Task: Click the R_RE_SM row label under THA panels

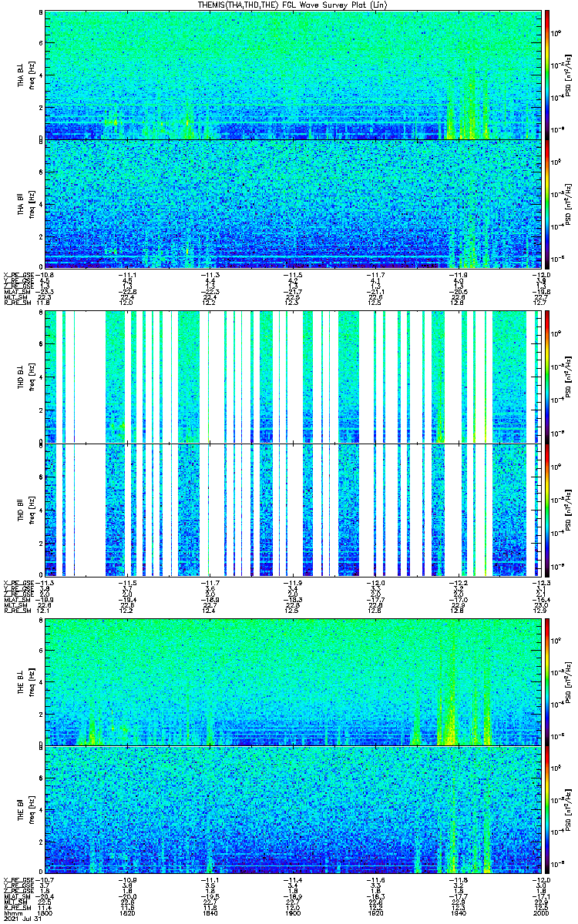Action: pyautogui.click(x=18, y=303)
